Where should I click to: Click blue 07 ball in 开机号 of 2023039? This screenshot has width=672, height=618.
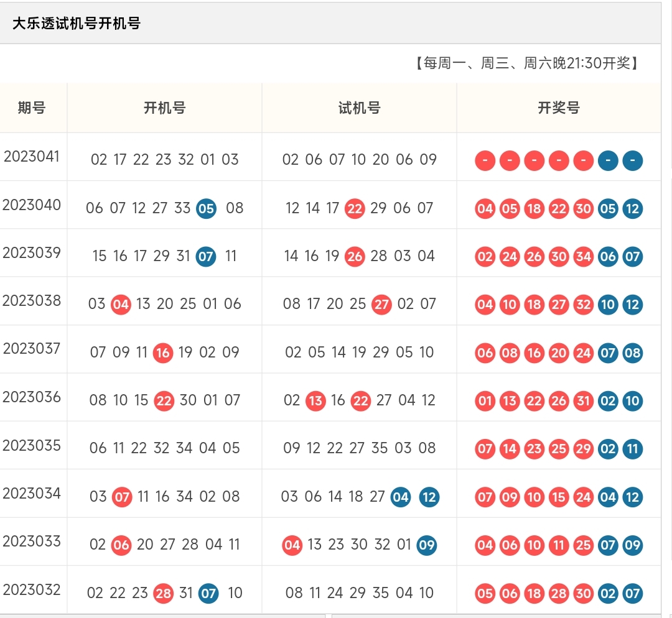point(206,257)
